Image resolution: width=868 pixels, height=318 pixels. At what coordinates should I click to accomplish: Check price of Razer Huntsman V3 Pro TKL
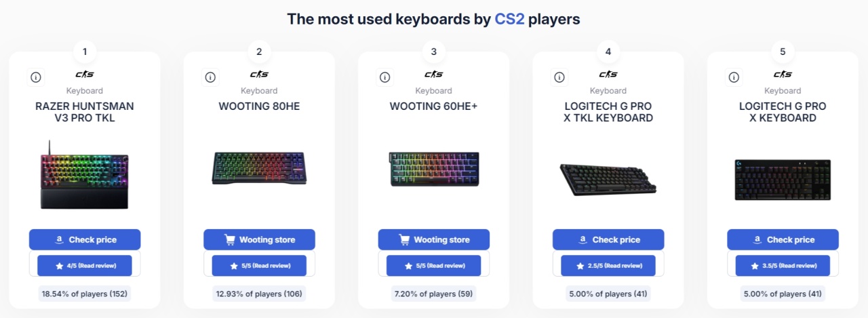[85, 239]
